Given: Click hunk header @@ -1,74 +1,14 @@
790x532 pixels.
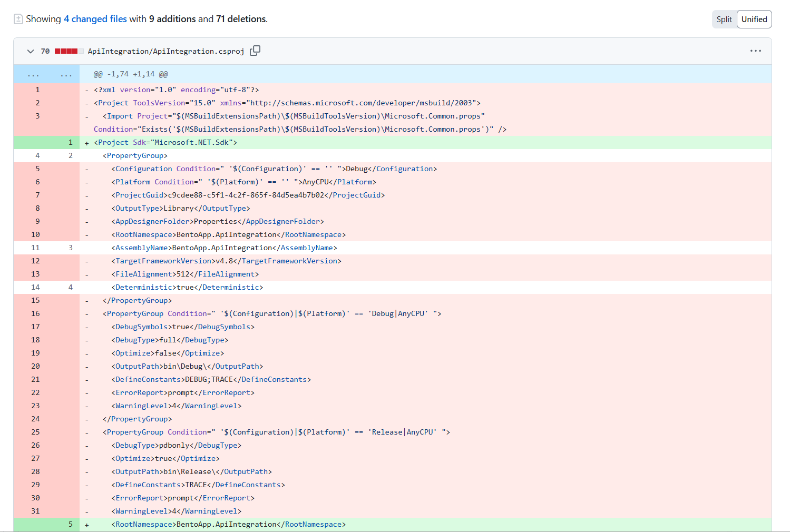Looking at the screenshot, I should 131,74.
